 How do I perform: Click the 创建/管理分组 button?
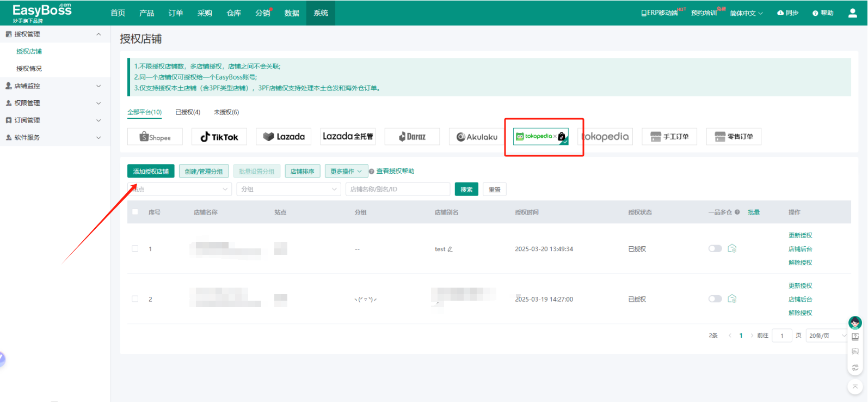coord(204,172)
